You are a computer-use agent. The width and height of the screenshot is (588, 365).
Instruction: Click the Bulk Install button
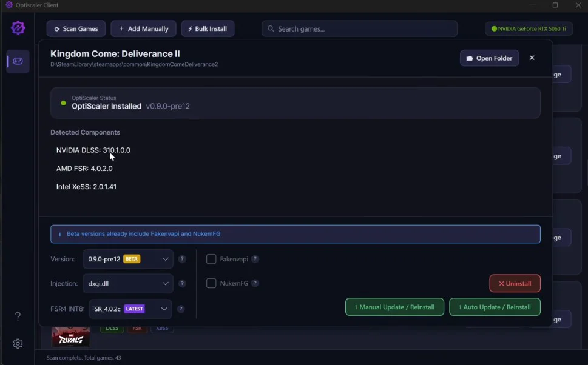tap(208, 28)
